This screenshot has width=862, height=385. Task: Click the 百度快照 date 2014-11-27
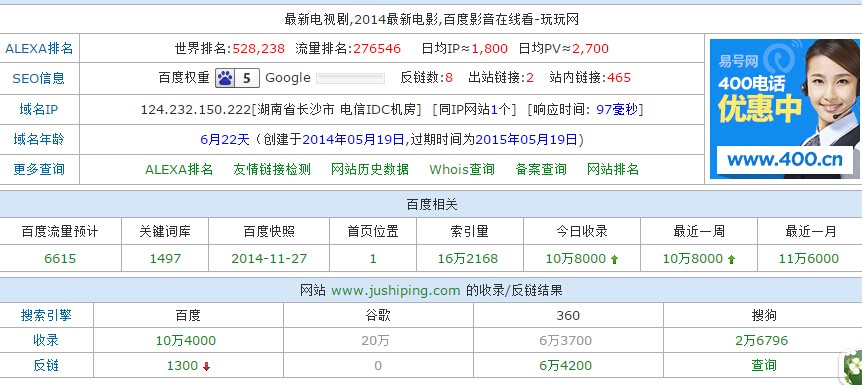click(x=269, y=258)
